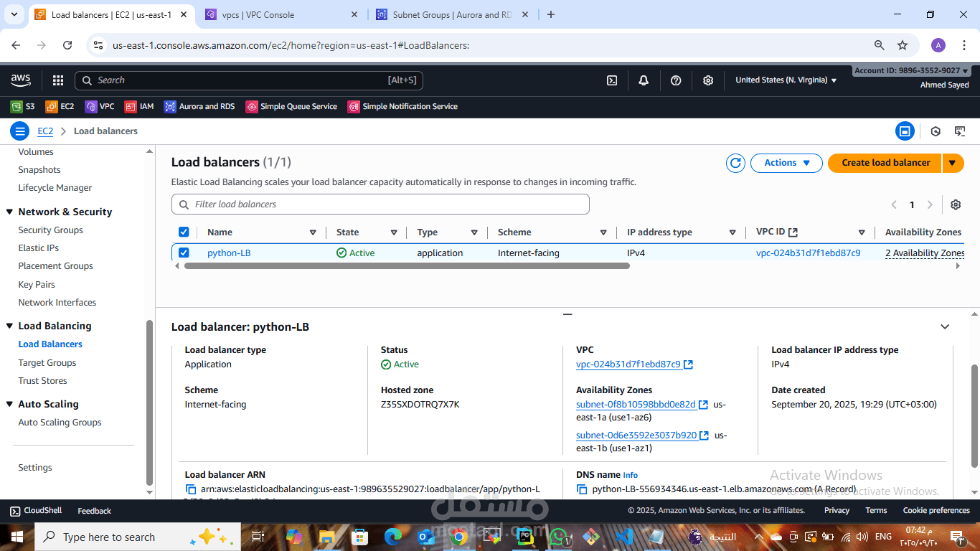
Task: Open the S3 shortcut in favorites bar
Action: 22,106
